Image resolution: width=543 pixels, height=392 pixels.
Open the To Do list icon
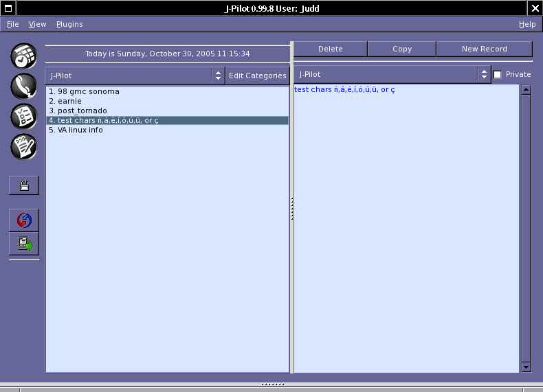23,117
